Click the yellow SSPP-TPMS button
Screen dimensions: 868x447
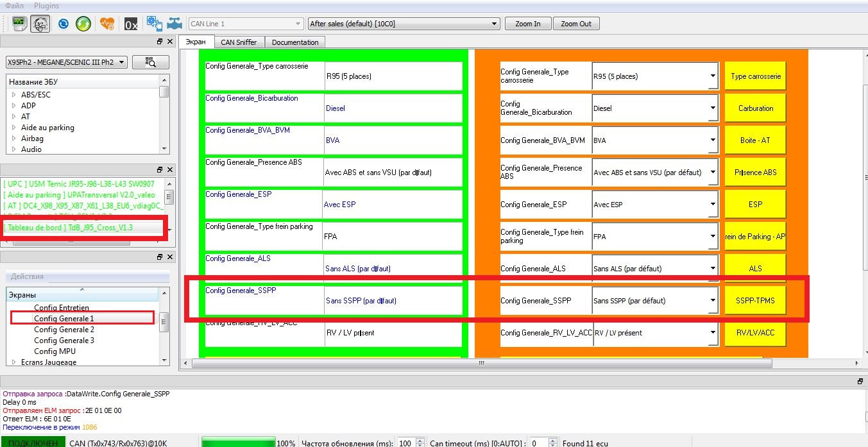click(756, 301)
